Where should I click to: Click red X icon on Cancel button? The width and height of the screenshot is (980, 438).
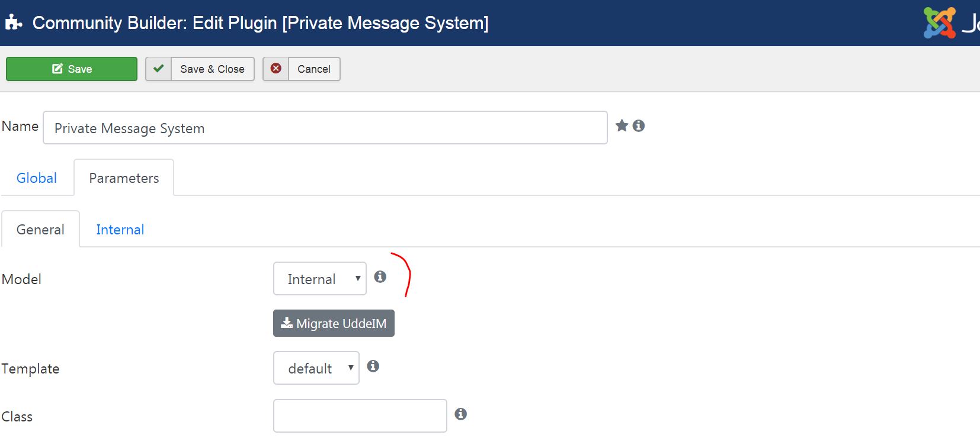pyautogui.click(x=276, y=69)
